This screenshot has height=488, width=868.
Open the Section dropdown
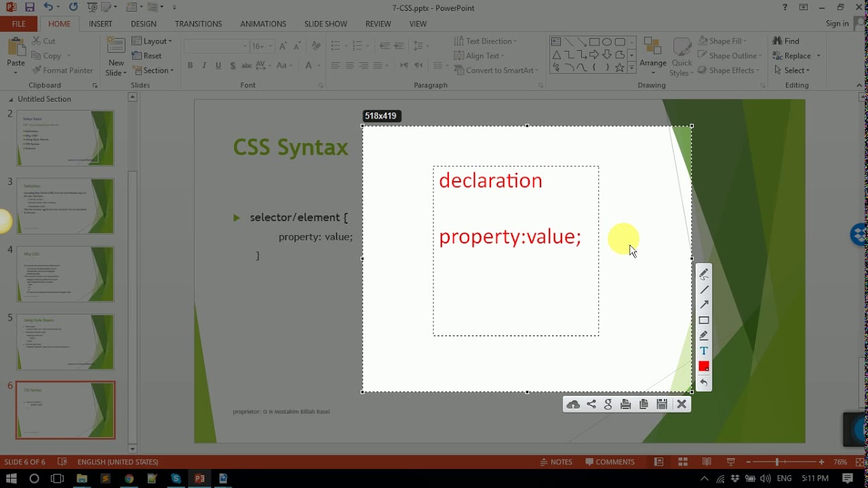153,70
